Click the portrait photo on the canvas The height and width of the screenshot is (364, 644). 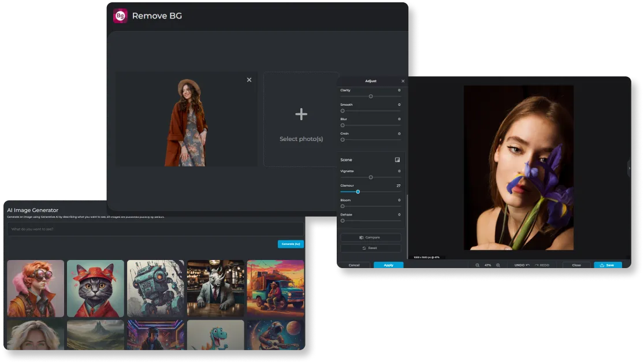518,168
